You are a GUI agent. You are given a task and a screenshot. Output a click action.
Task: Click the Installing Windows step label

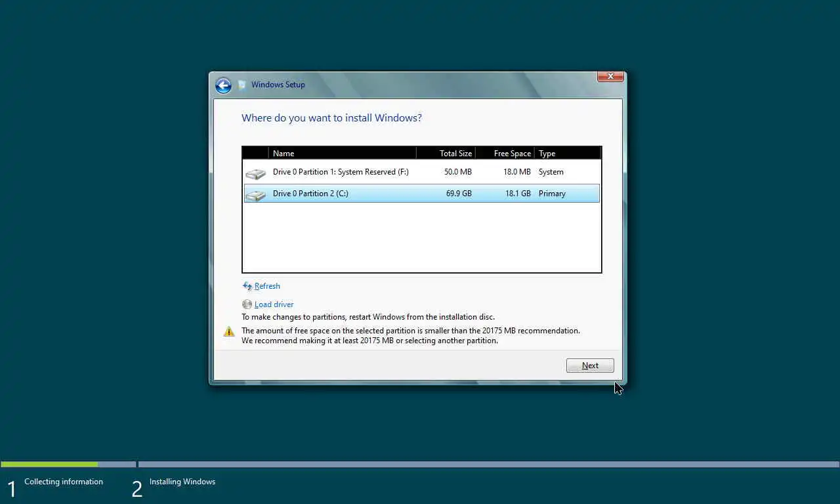click(x=182, y=482)
